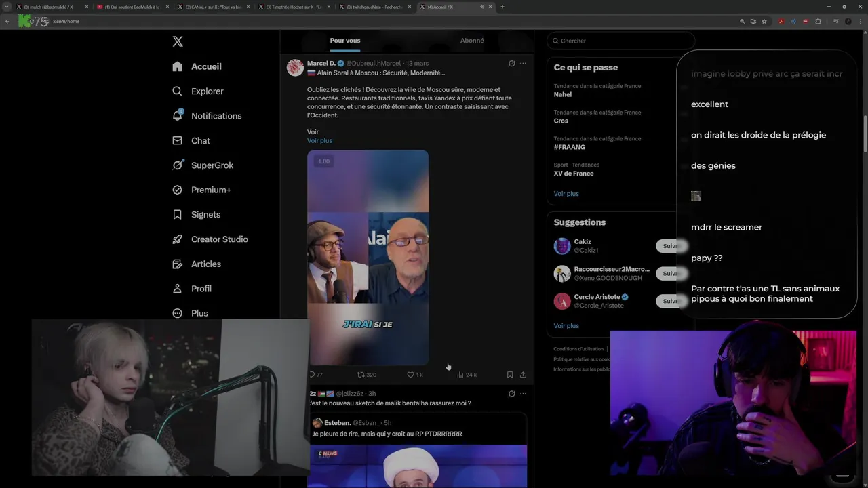This screenshot has width=868, height=488.
Task: Click the Grok icon on the @jelizz6z post
Action: coord(512,393)
